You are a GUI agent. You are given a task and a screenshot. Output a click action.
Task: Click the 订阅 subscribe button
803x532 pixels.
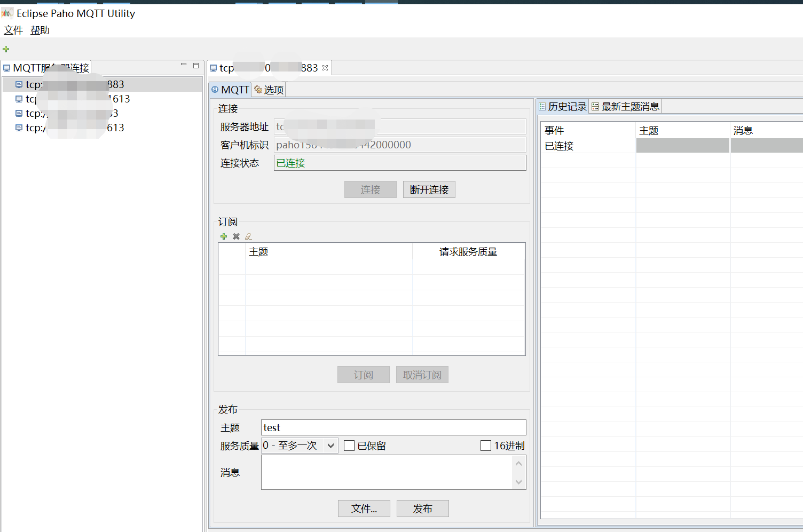point(364,375)
